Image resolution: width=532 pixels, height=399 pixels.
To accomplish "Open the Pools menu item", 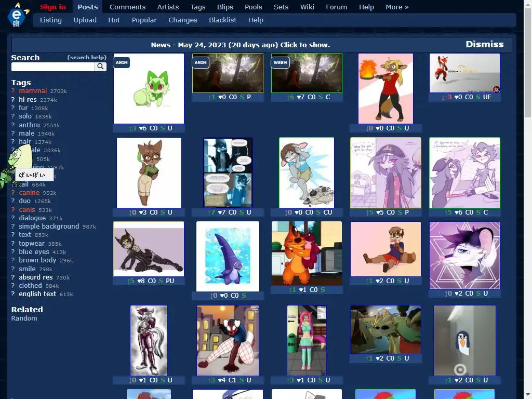I will click(254, 7).
